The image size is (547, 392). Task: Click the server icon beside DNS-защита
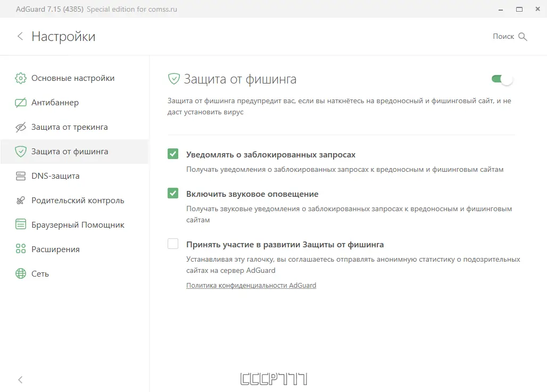(x=21, y=176)
